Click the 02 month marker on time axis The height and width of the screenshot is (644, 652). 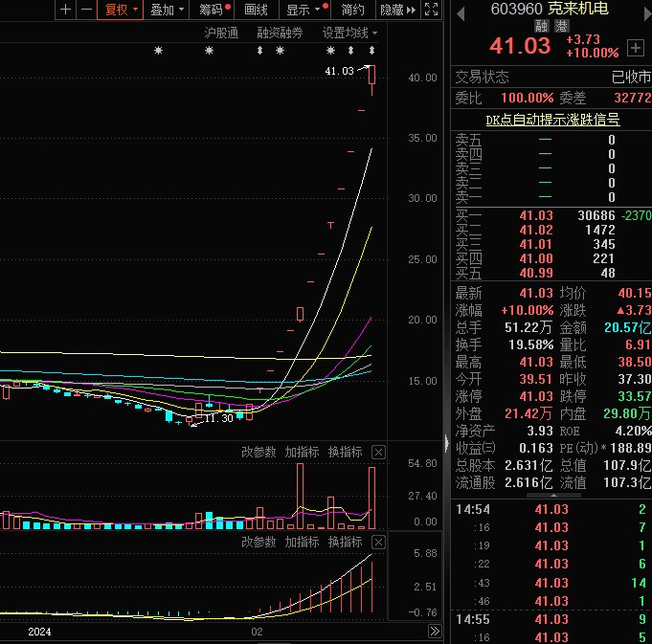tap(257, 632)
